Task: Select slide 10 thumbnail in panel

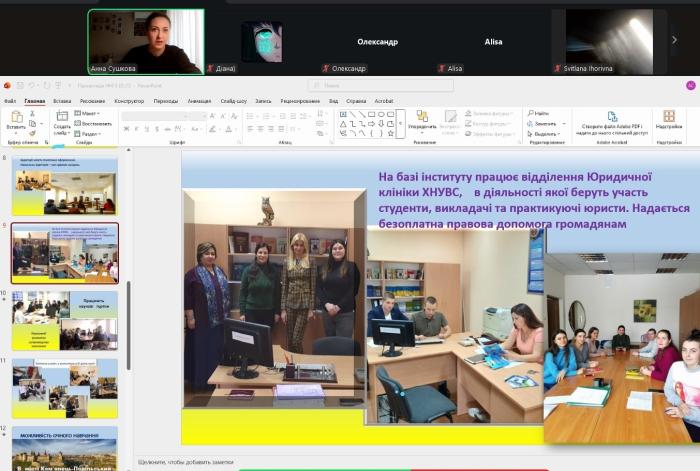Action: click(65, 320)
